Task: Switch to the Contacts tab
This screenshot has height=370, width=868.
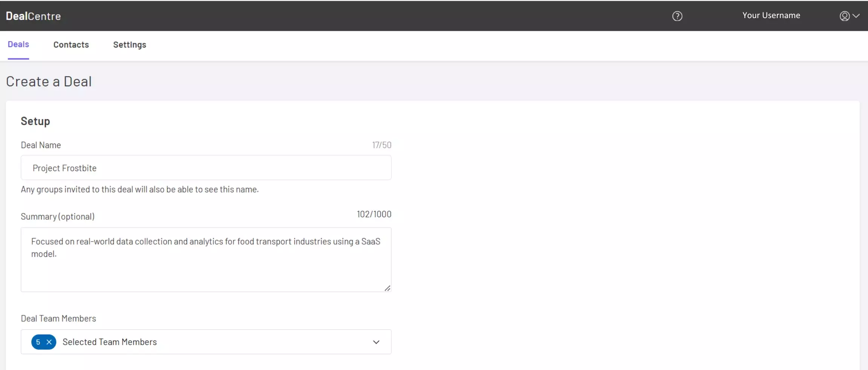Action: [71, 45]
